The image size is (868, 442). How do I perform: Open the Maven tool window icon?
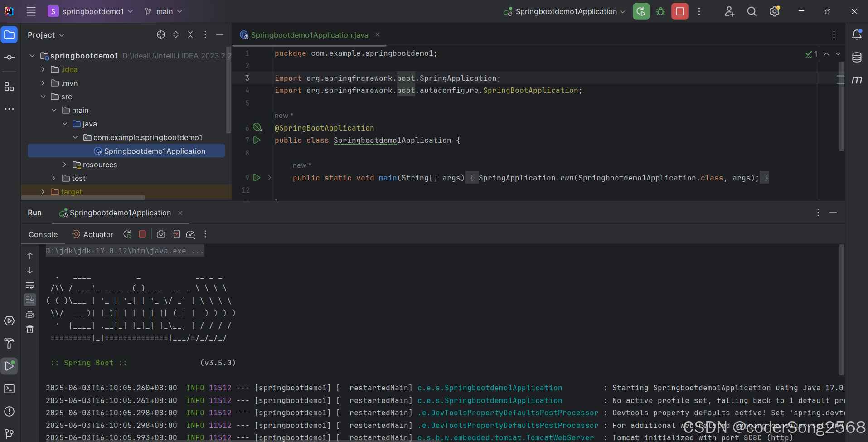857,80
